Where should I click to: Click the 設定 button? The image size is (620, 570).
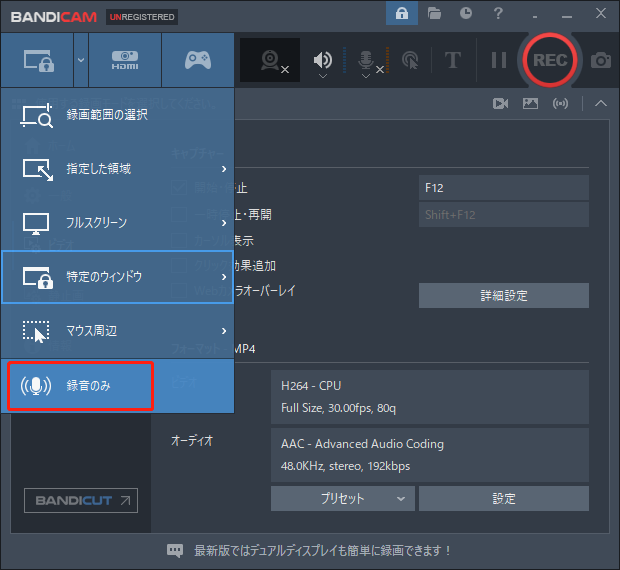(x=504, y=498)
